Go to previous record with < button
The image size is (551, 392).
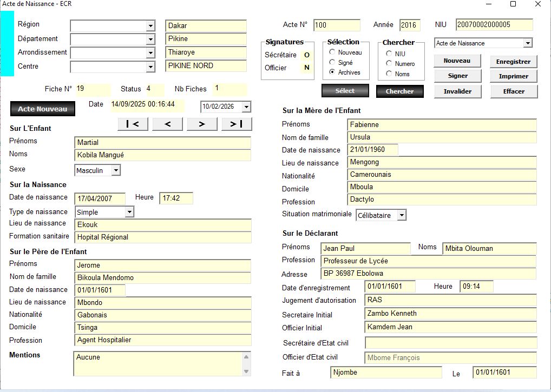167,124
